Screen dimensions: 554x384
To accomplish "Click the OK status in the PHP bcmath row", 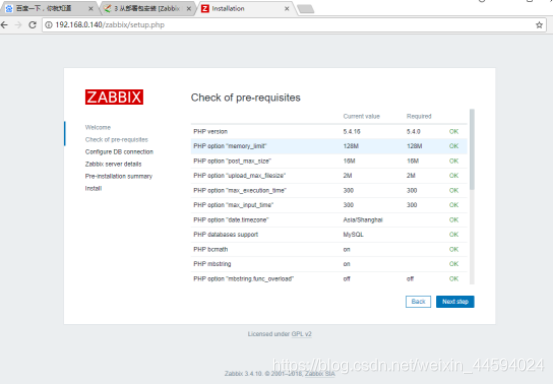I will [x=454, y=249].
